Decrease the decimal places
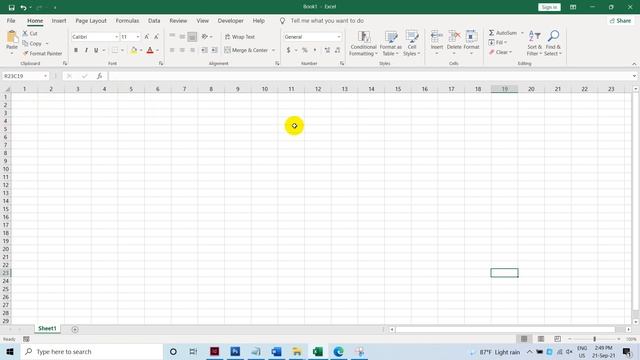Viewport: 640px width, 360px height. click(x=338, y=50)
